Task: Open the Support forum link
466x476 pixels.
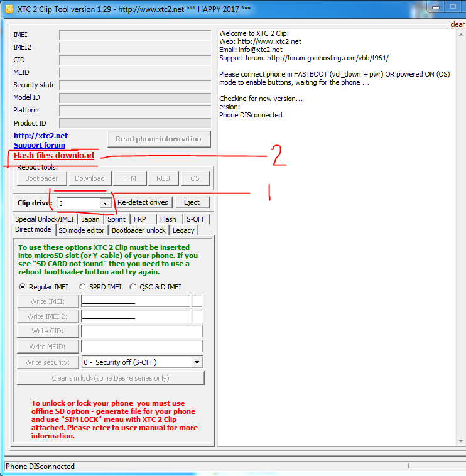Action: (40, 145)
